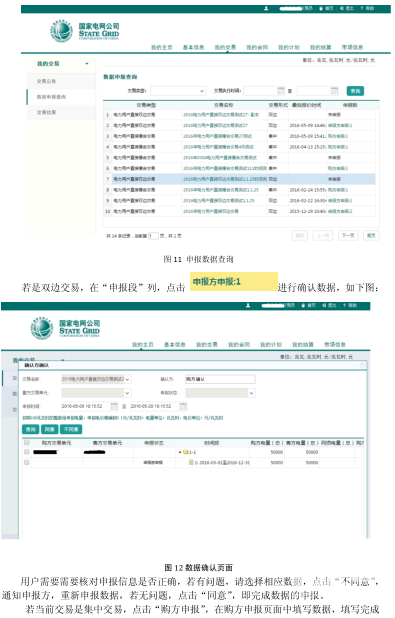Image resolution: width=395 pixels, height=618 pixels.
Task: Open the start date calendar icon in the query filter
Action: pos(281,91)
